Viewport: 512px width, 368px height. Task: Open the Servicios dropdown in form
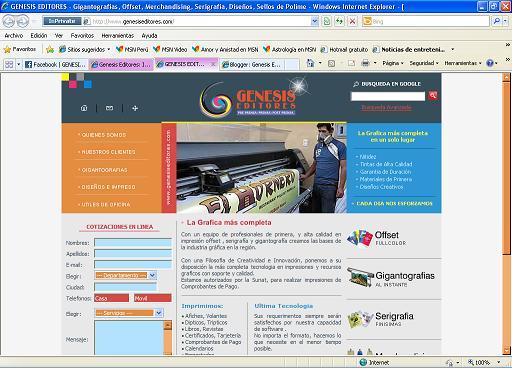pos(159,313)
